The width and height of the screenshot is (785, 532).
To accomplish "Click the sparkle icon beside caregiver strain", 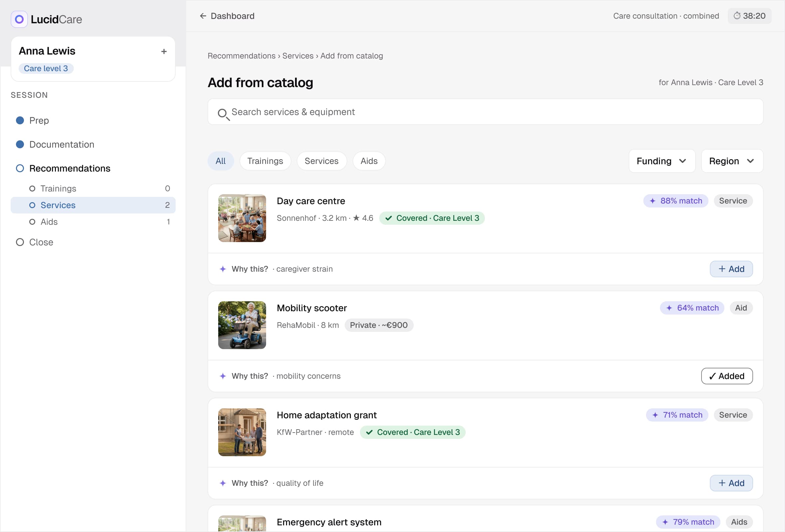I will pos(223,269).
